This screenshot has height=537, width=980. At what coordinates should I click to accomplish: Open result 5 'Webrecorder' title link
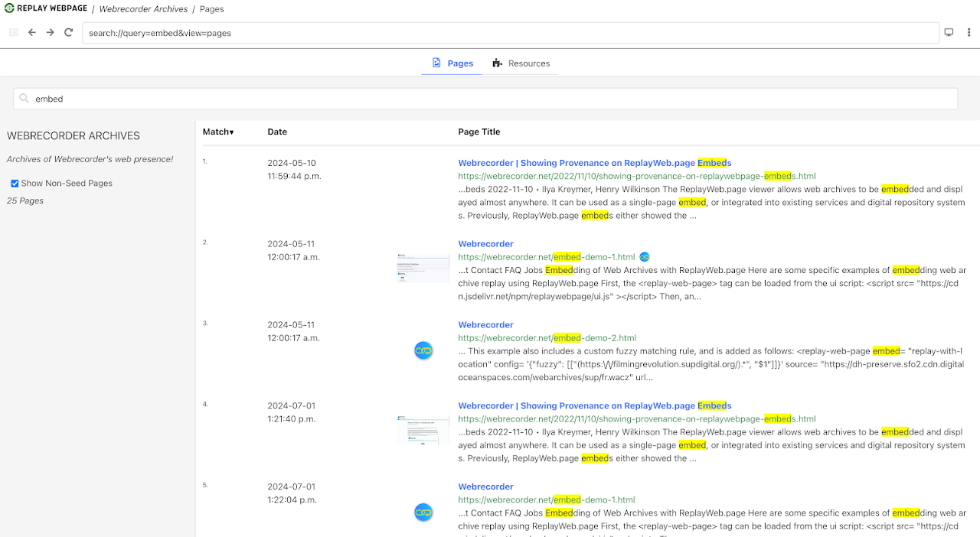(485, 487)
